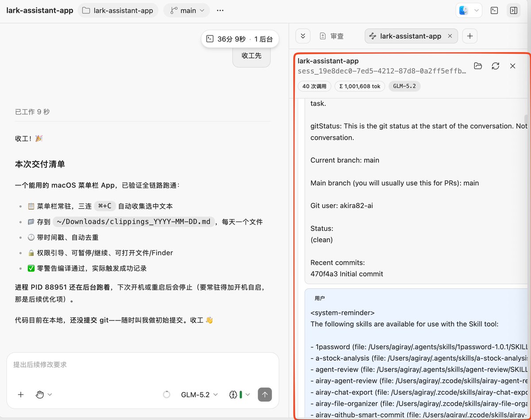Screen dimensions: 531x420
Task: Click the 用户 label in the message block
Action: pyautogui.click(x=319, y=298)
